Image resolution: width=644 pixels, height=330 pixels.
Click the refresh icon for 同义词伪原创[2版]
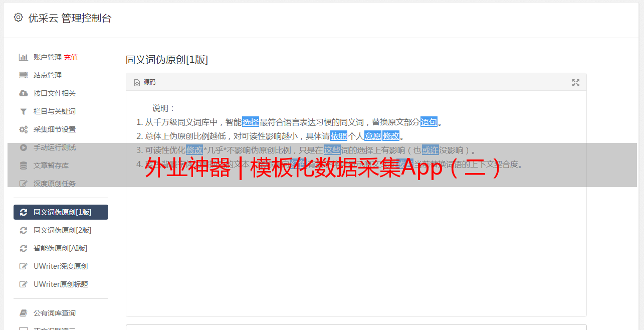(x=23, y=230)
